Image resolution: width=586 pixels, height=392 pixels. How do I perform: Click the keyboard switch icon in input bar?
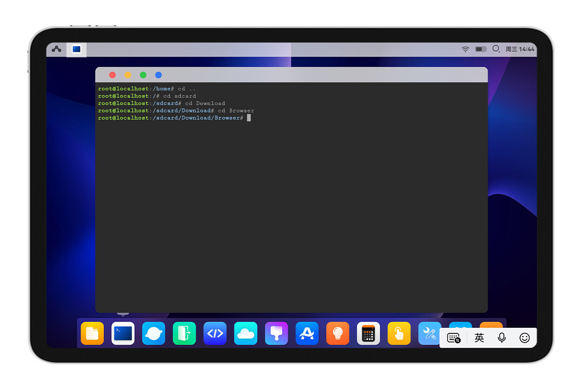point(454,338)
